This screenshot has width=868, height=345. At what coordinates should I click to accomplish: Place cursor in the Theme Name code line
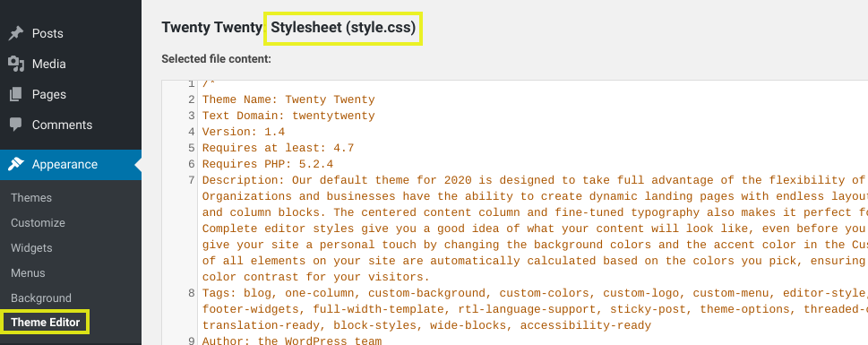(x=288, y=99)
